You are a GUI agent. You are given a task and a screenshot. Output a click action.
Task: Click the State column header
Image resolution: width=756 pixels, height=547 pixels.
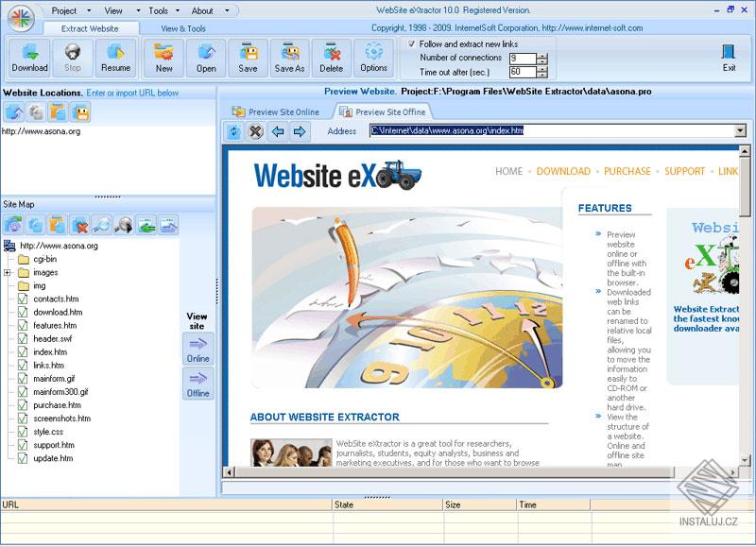(387, 504)
